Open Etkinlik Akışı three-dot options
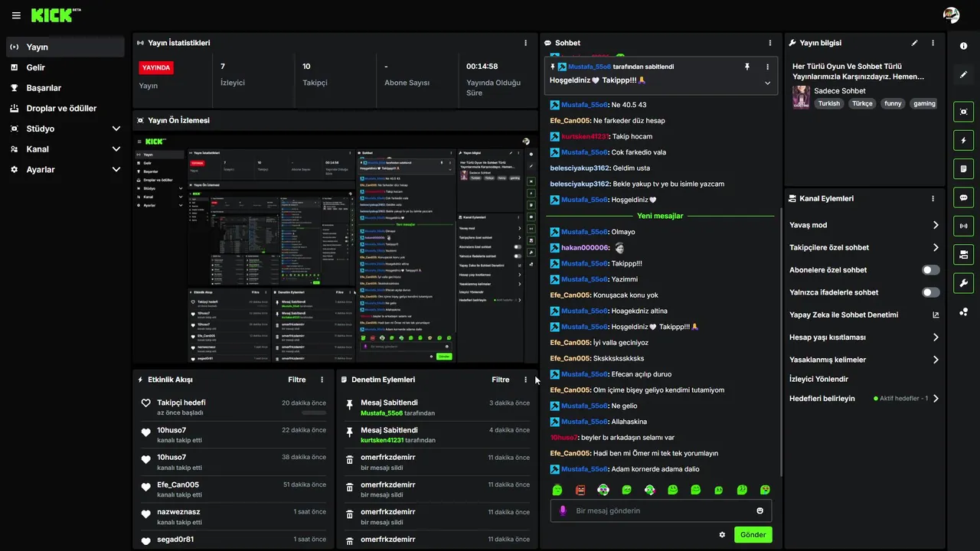 (x=322, y=380)
